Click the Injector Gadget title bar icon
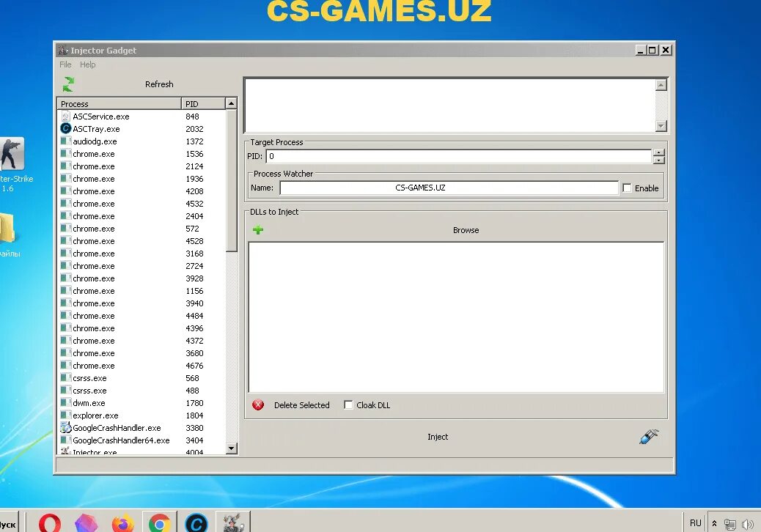The height and width of the screenshot is (532, 761). (62, 50)
